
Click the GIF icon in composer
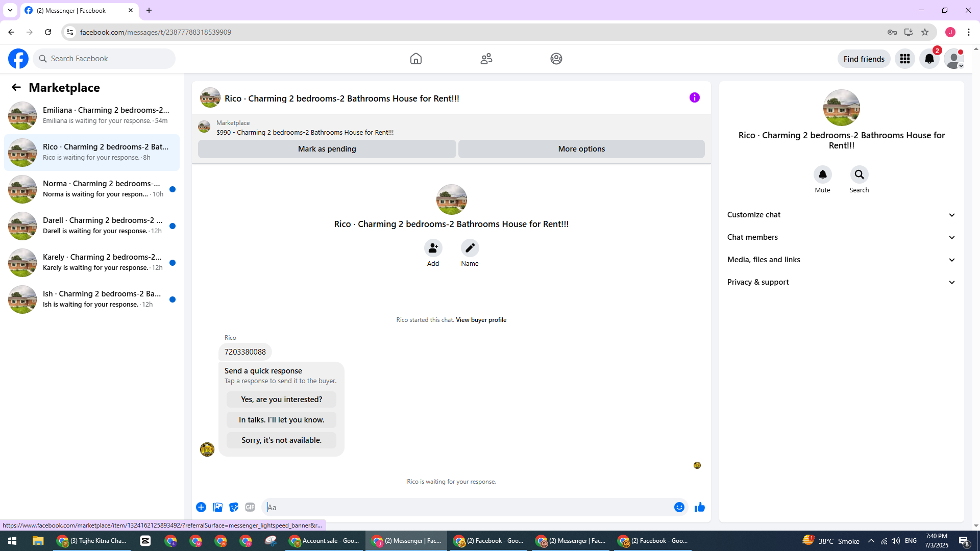pos(250,507)
